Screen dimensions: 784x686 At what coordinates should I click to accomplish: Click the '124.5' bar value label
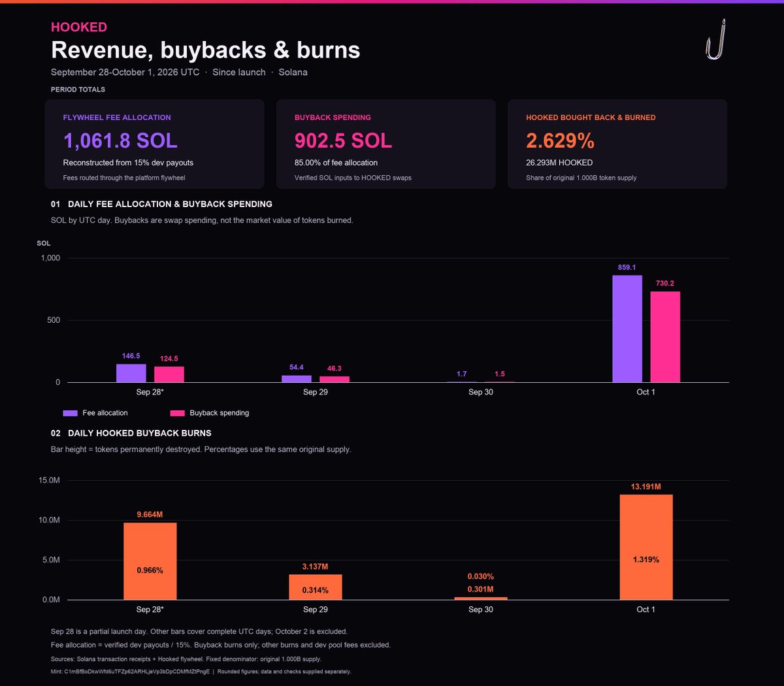pos(169,359)
